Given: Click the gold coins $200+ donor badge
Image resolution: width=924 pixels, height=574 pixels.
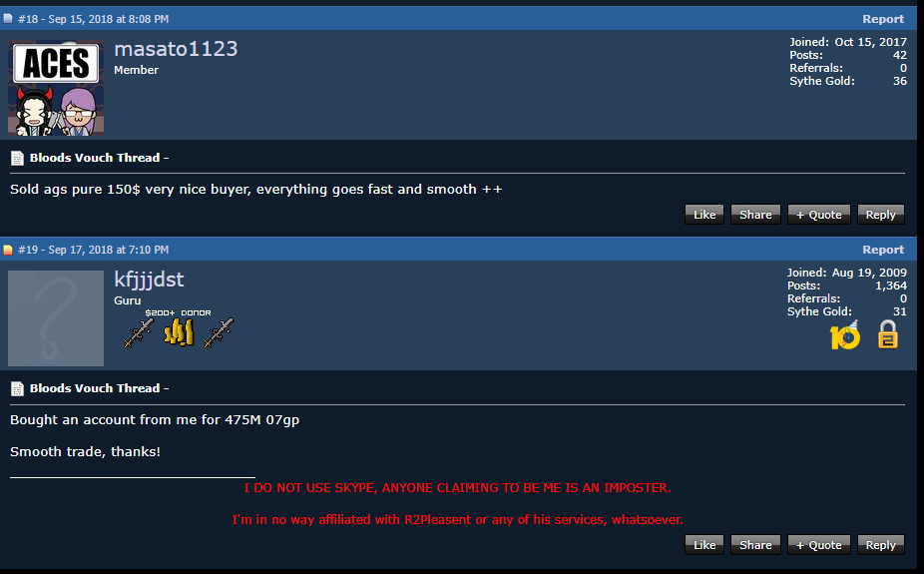Looking at the screenshot, I should pyautogui.click(x=179, y=332).
